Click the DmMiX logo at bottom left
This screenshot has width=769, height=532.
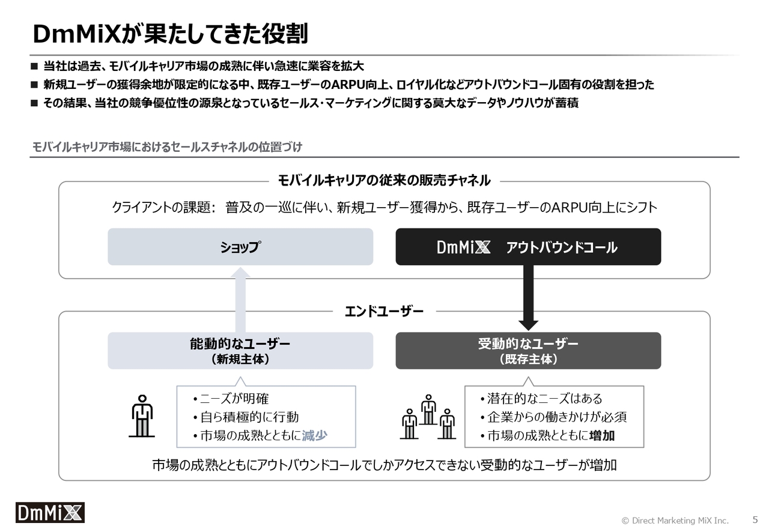click(50, 512)
